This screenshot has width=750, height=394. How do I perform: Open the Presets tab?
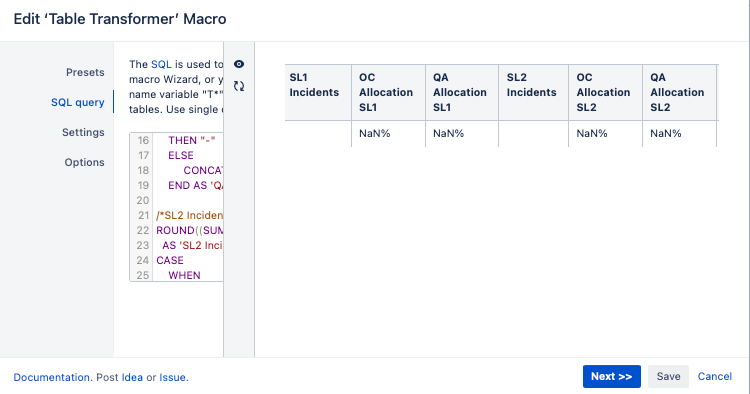pyautogui.click(x=85, y=72)
